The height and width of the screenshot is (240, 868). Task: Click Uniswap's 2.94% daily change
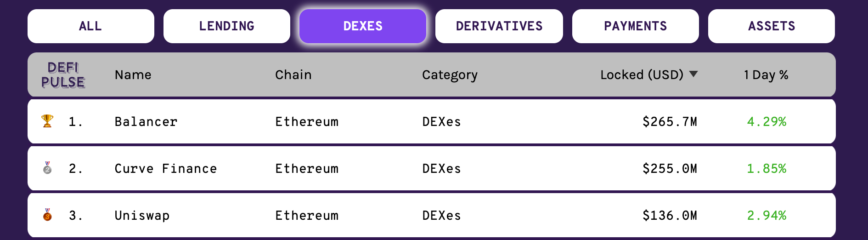[767, 216]
